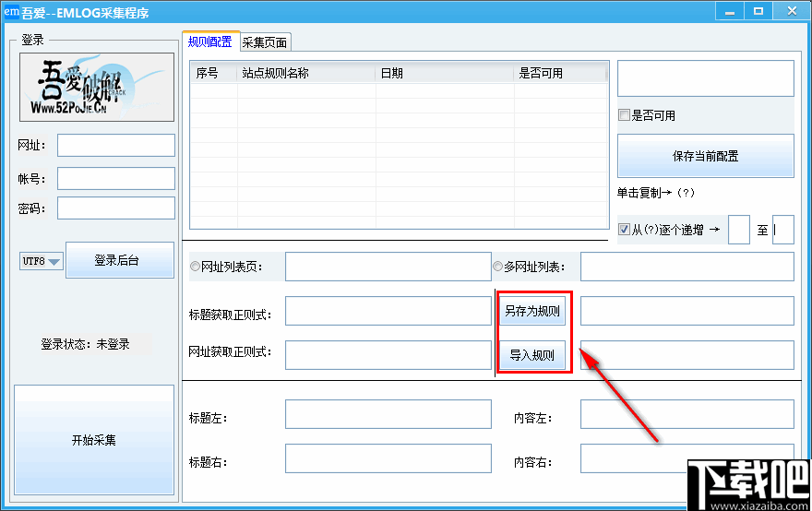Click the 标题右 input field
Image resolution: width=812 pixels, height=511 pixels.
[388, 458]
